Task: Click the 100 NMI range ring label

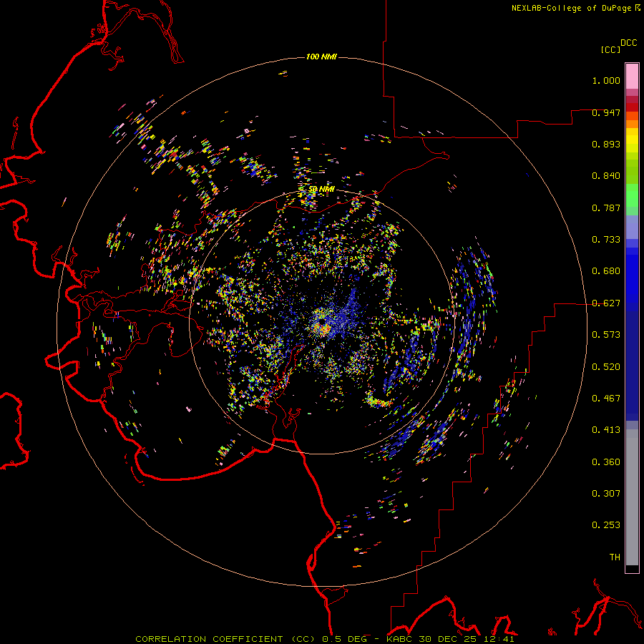Action: click(321, 57)
